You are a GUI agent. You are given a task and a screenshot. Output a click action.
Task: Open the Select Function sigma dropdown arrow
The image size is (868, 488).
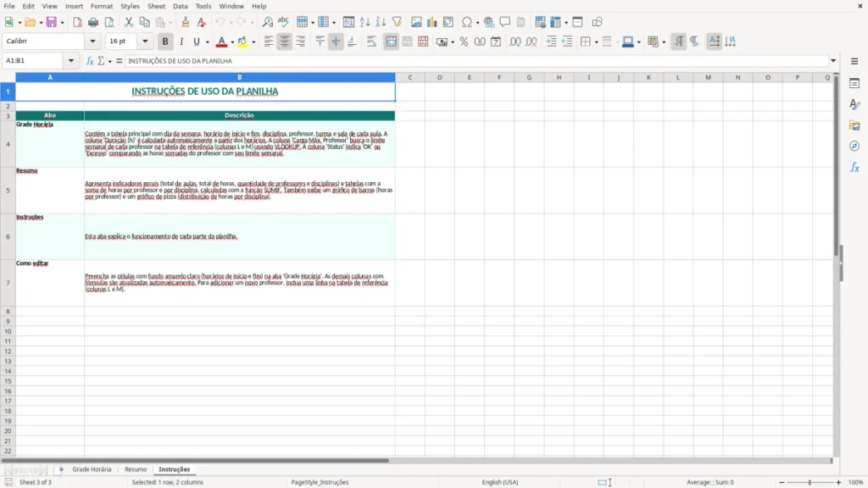109,61
